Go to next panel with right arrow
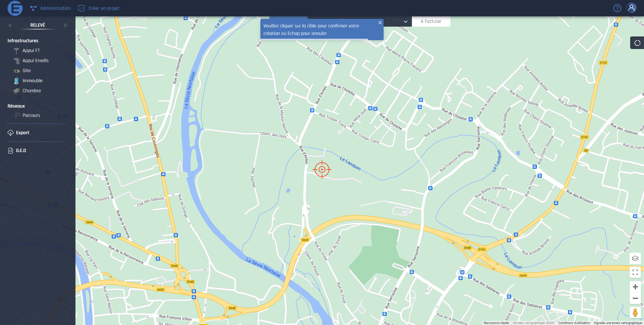This screenshot has width=644, height=325. point(66,25)
